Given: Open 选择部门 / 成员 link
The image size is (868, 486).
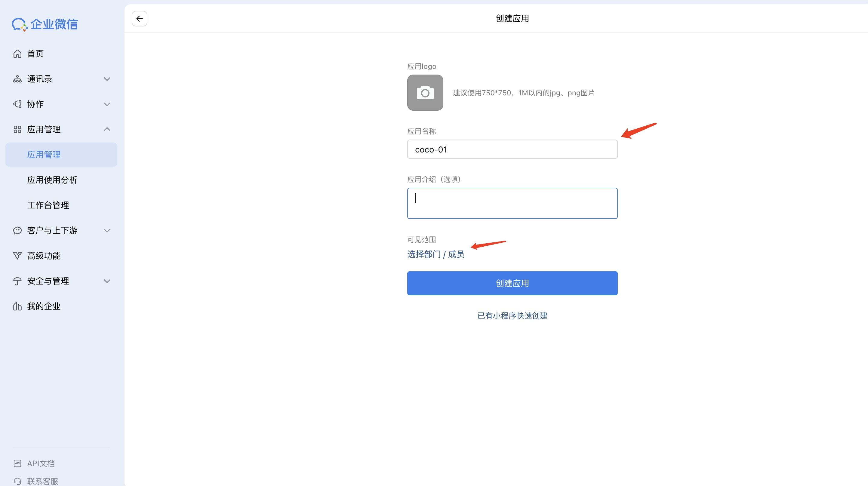Looking at the screenshot, I should pos(435,254).
